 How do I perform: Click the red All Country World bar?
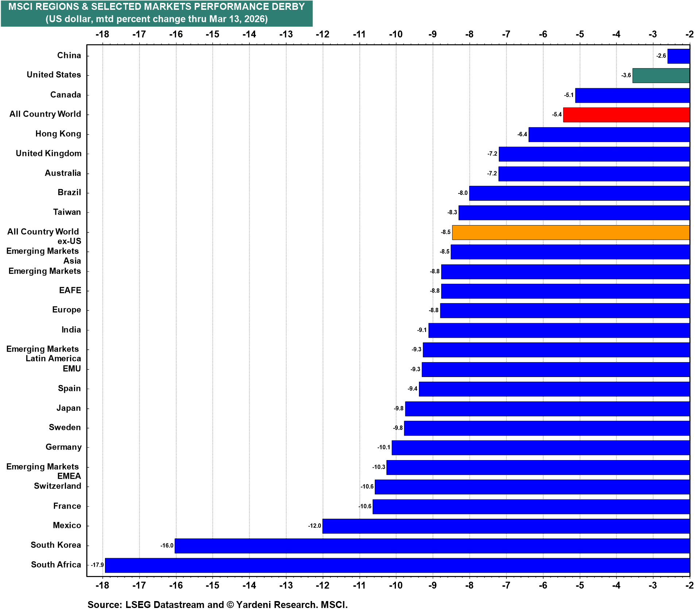pos(626,115)
